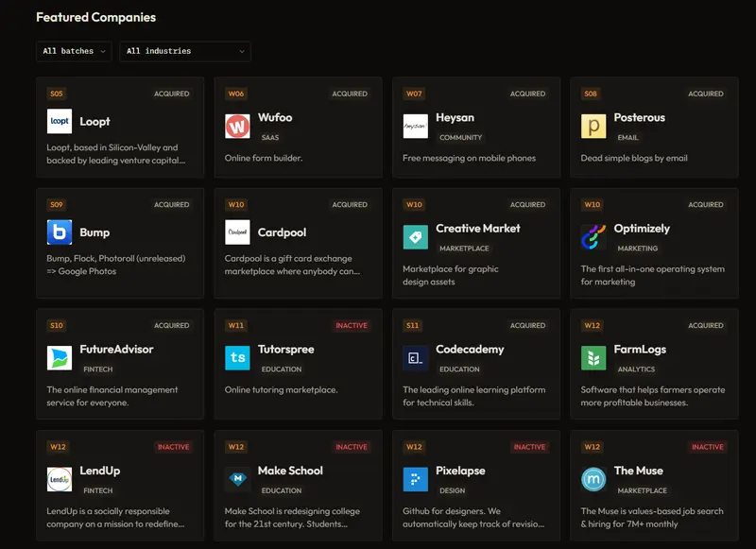Click the Codecademy logo icon

(x=415, y=358)
